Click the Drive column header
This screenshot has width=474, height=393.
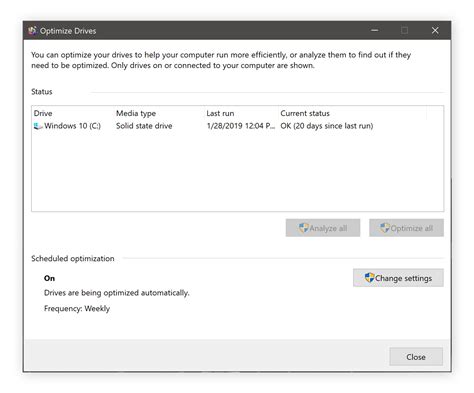point(43,113)
